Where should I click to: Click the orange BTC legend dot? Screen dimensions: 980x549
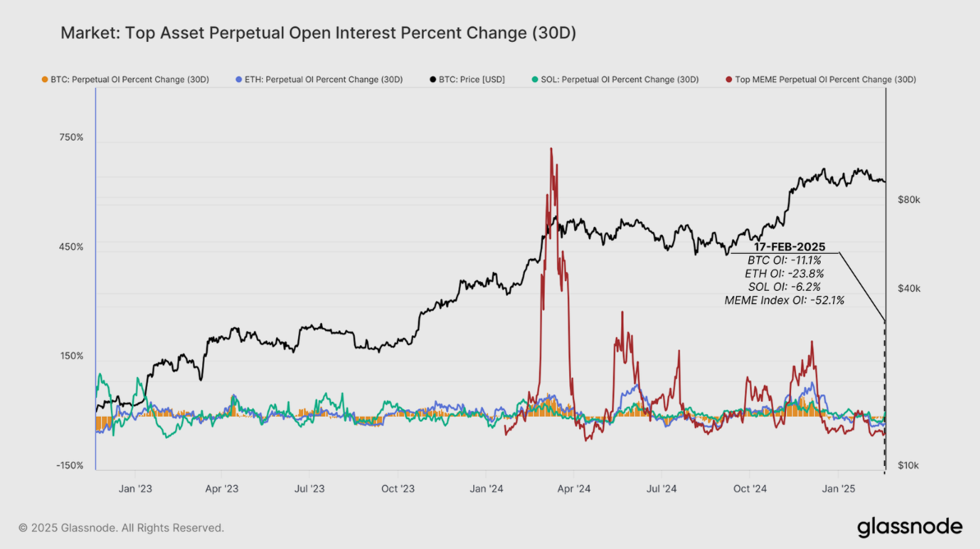click(x=44, y=80)
